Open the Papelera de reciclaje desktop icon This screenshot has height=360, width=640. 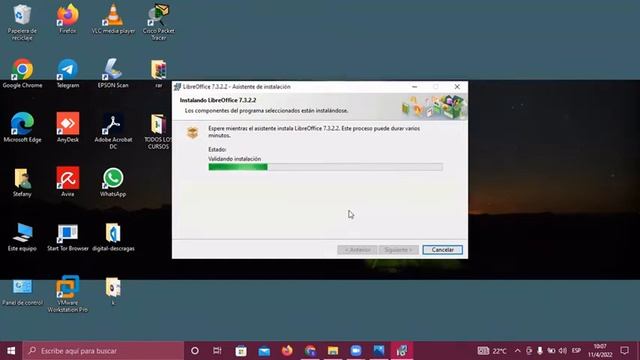(x=22, y=21)
